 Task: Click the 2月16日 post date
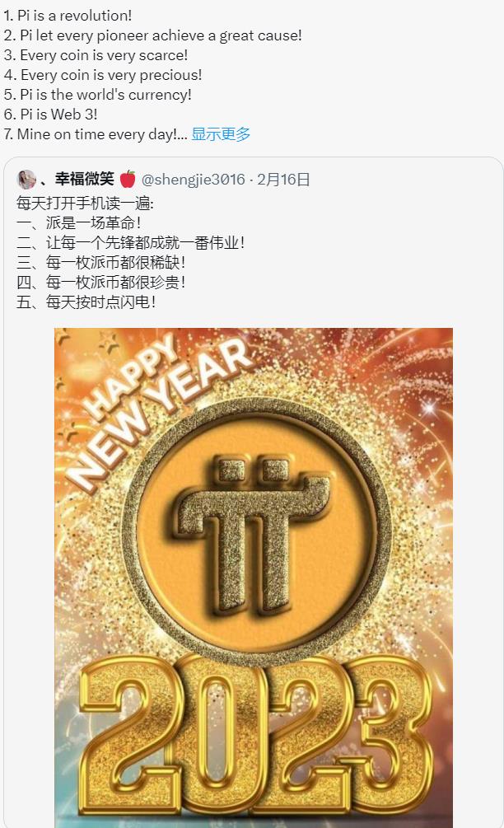tap(283, 180)
